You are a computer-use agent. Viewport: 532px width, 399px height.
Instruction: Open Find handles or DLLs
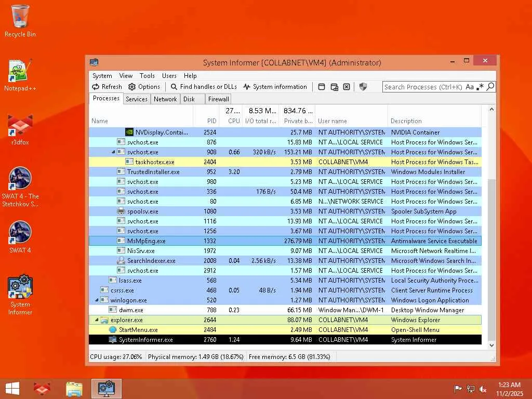coord(204,87)
